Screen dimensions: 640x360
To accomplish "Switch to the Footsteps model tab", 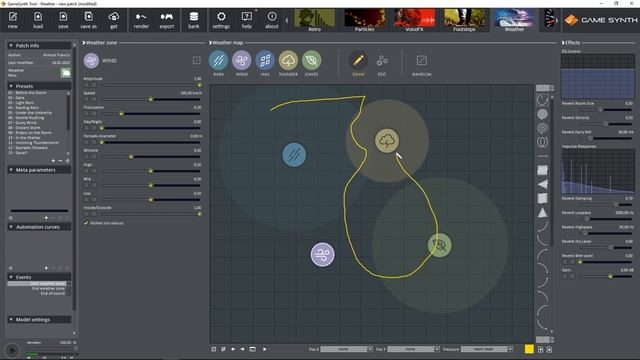I will click(x=464, y=20).
